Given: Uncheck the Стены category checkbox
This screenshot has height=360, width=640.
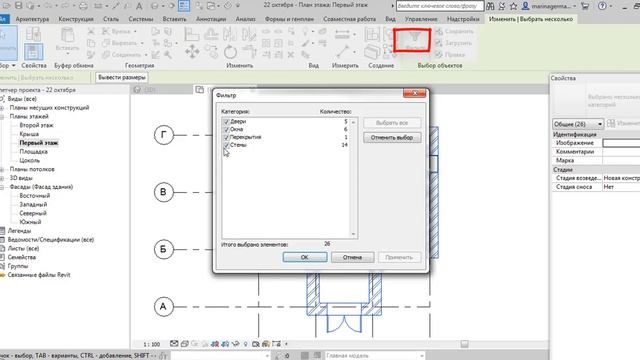Looking at the screenshot, I should (227, 145).
